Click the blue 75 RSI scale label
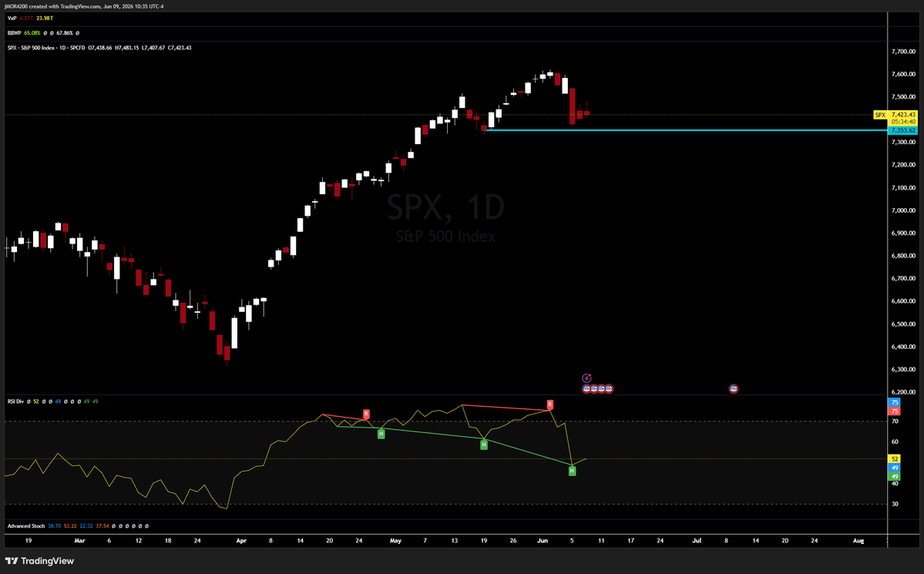924x574 pixels. pyautogui.click(x=895, y=402)
